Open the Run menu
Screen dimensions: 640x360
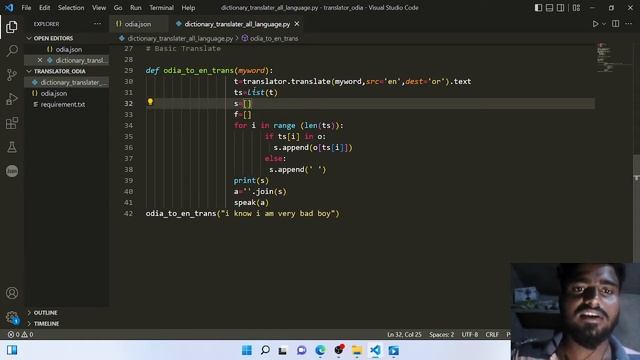point(136,8)
